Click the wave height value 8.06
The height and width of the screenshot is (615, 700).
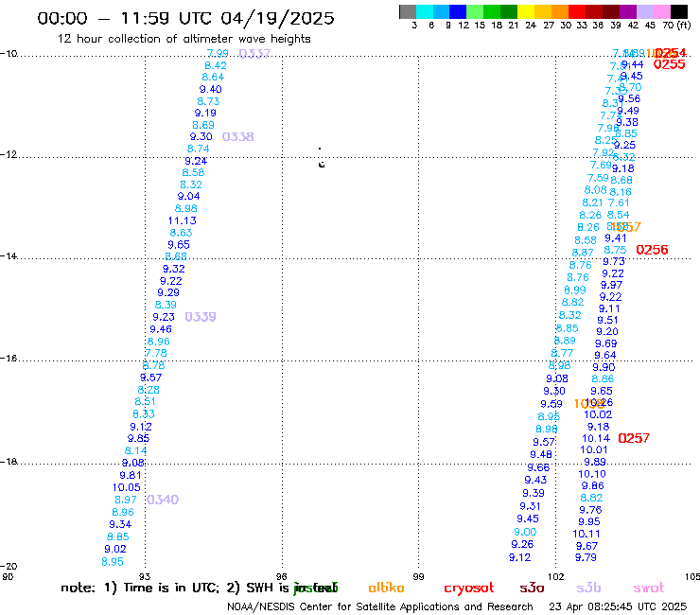tap(596, 190)
